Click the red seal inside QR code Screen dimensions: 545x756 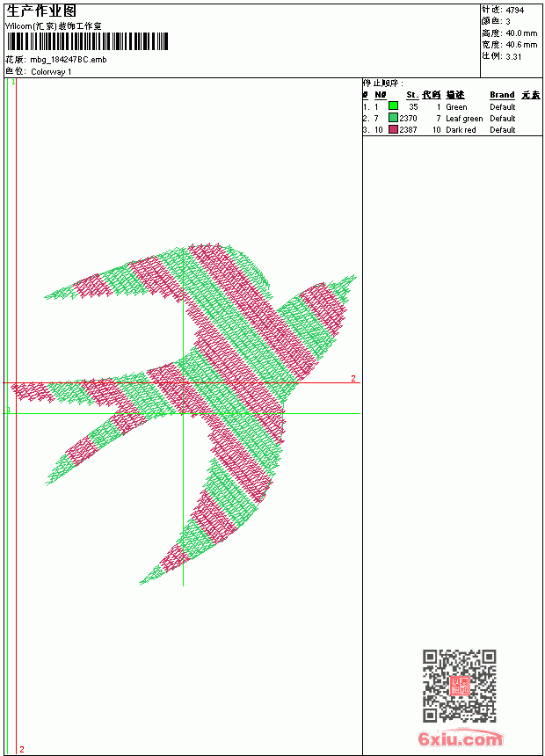click(460, 686)
